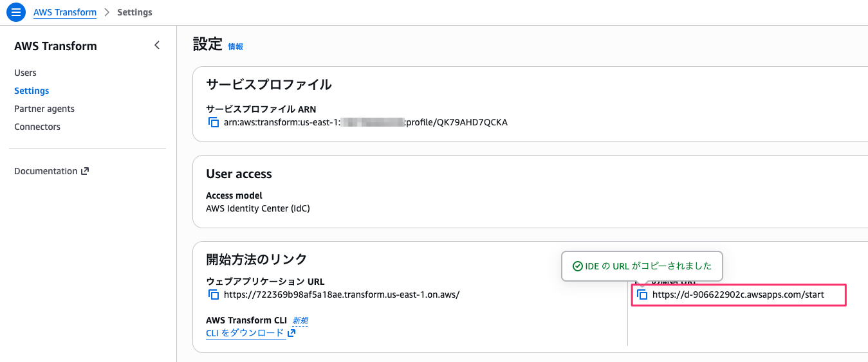Click the web application URL text
The width and height of the screenshot is (868, 362).
(x=342, y=294)
